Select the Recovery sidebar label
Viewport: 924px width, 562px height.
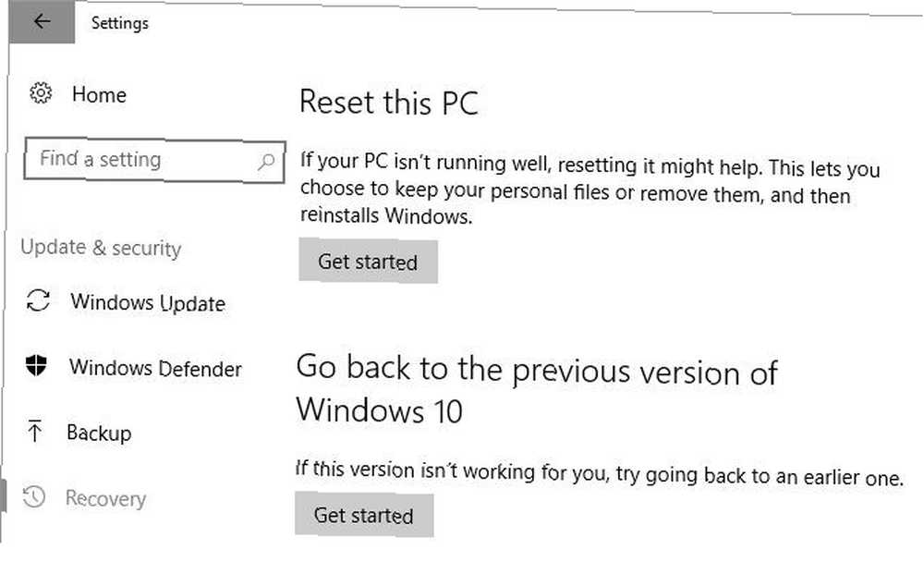click(x=105, y=498)
